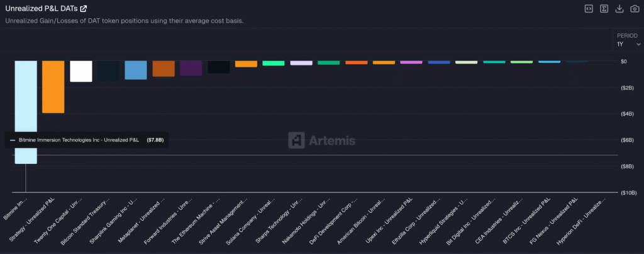Screen dimensions: 644x254
Task: Click the purple Forward Industries bar
Action: click(x=191, y=68)
